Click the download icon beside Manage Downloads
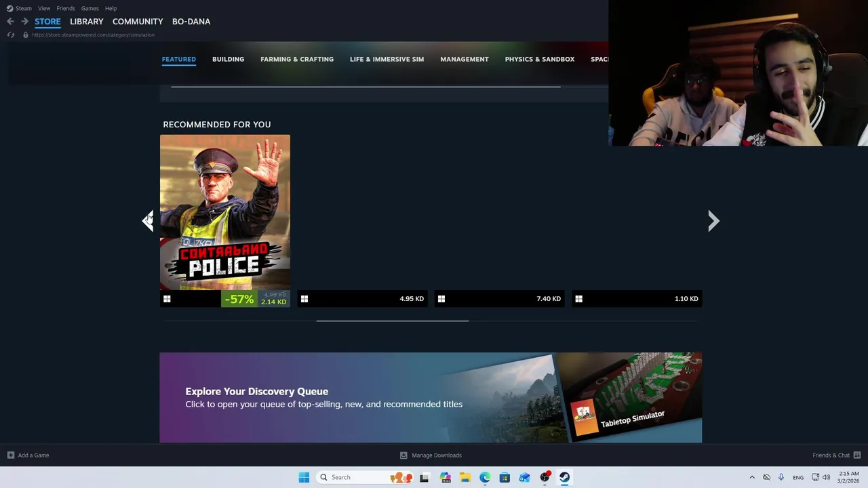The image size is (868, 488). tap(403, 455)
